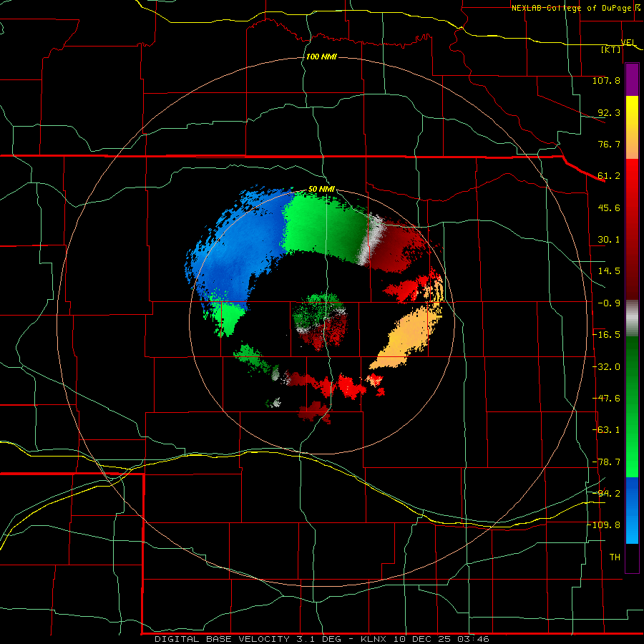The height and width of the screenshot is (644, 644).
Task: Click the KLNX station identifier in caption
Action: [374, 639]
